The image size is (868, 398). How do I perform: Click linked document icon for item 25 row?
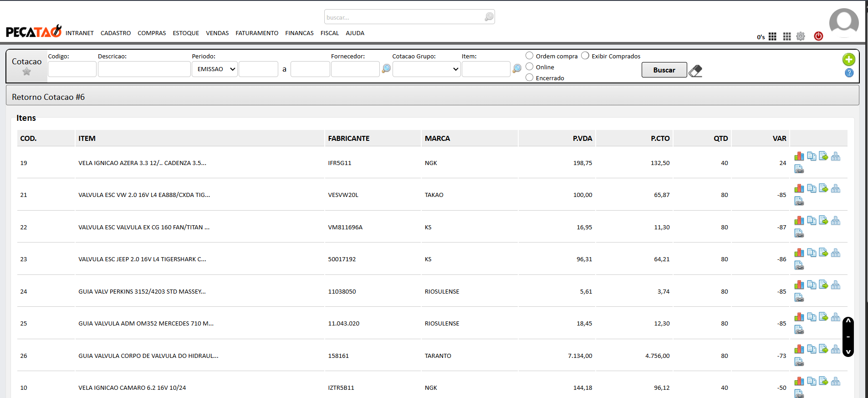tap(799, 330)
